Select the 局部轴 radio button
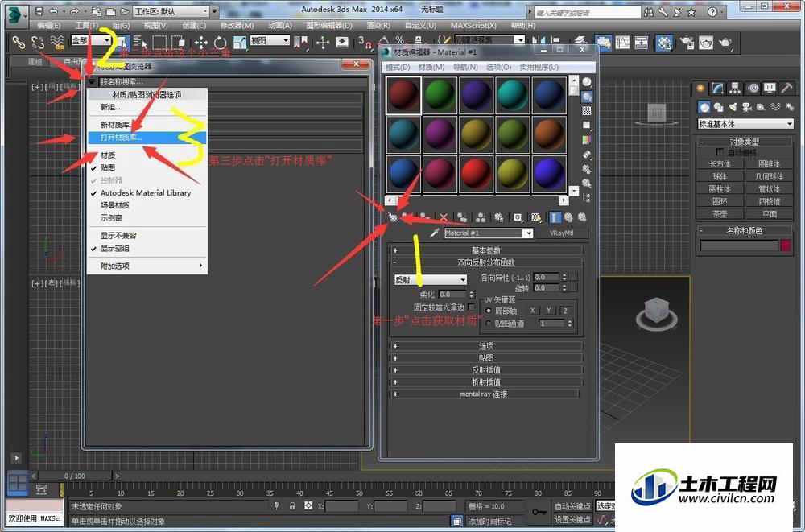This screenshot has height=532, width=805. point(489,311)
